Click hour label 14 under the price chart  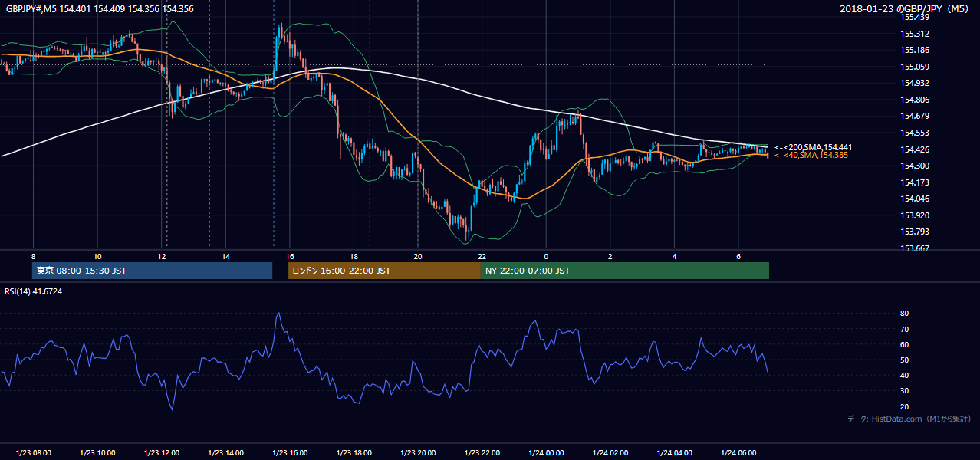pos(225,256)
